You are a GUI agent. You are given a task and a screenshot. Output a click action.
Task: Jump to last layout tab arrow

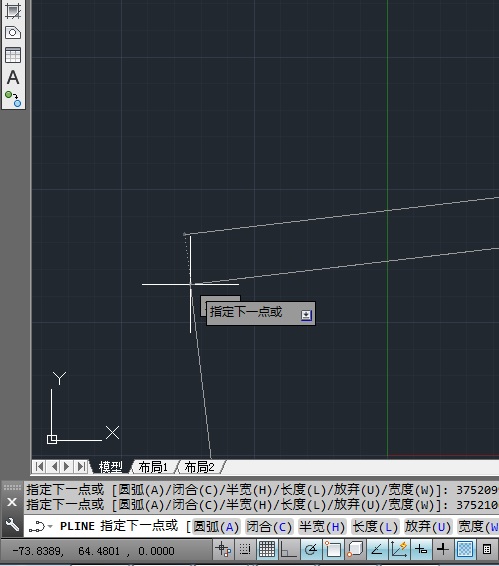point(82,467)
